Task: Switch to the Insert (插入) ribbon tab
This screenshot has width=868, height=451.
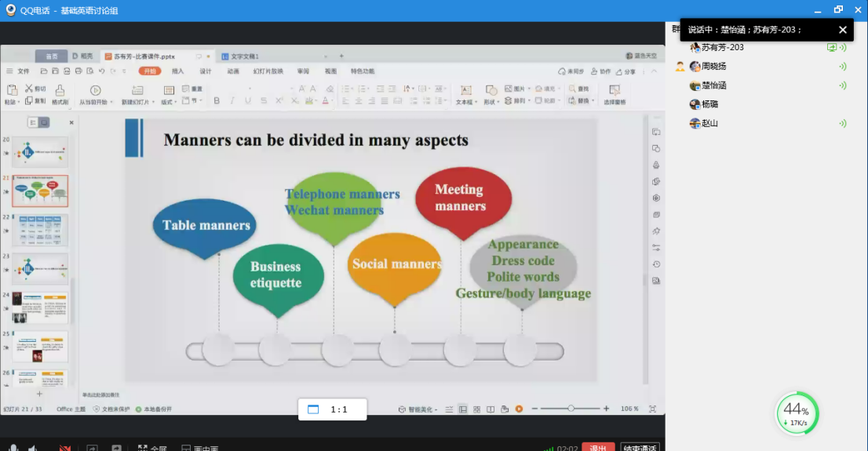Action: 178,71
